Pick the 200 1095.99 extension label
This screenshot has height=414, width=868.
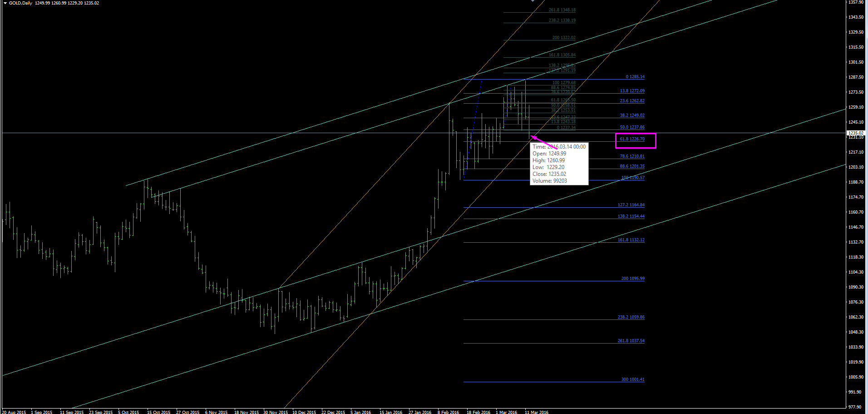click(633, 279)
